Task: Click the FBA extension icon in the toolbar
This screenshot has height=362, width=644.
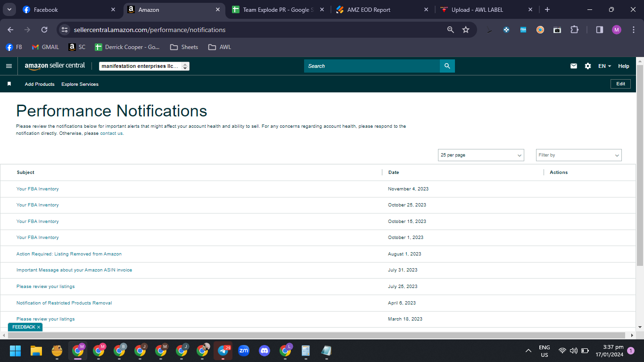Action: click(523, 30)
